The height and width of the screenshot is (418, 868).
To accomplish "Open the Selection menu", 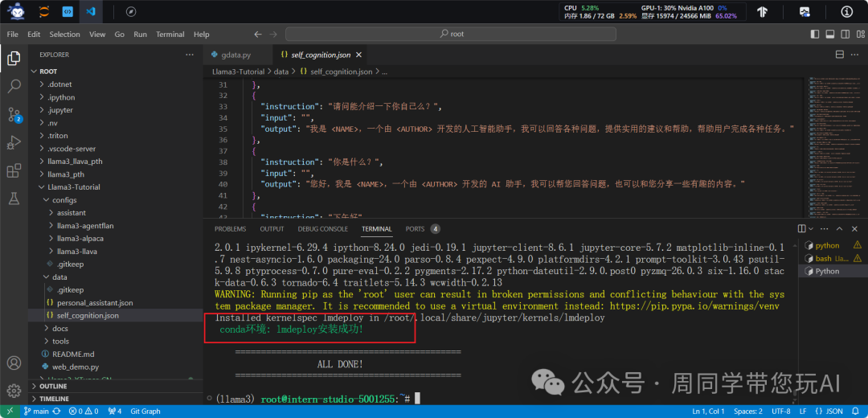I will coord(65,35).
